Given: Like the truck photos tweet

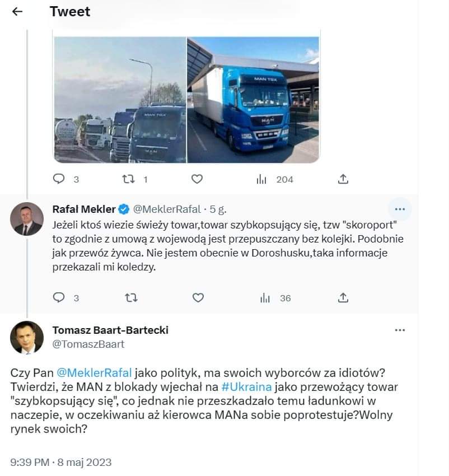Looking at the screenshot, I should pyautogui.click(x=197, y=179).
